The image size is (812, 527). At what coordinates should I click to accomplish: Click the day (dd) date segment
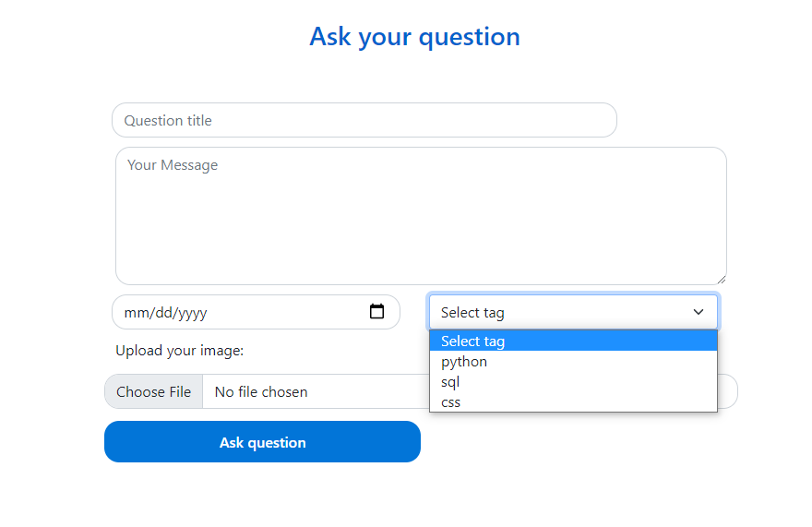pos(162,313)
